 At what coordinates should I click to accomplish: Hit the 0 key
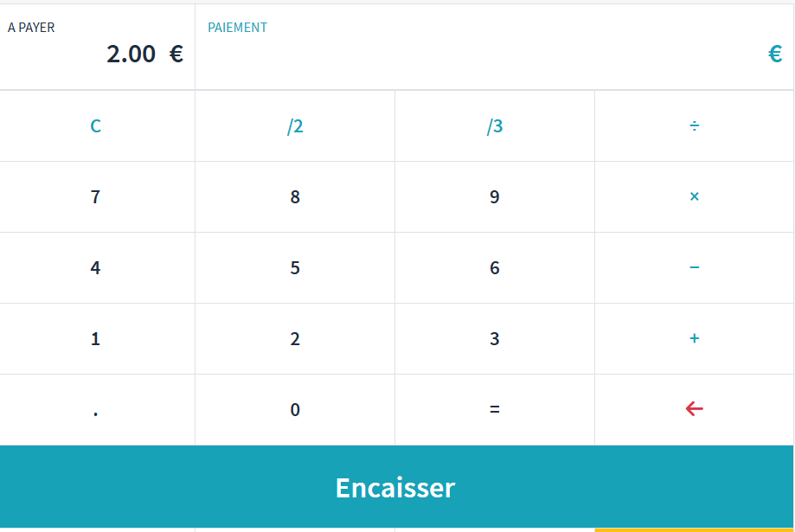click(295, 410)
